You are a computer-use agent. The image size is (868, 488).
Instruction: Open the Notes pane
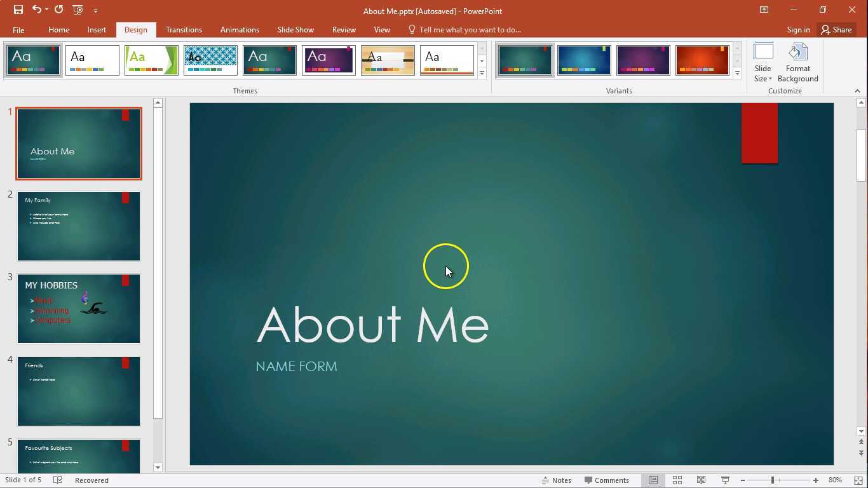557,480
